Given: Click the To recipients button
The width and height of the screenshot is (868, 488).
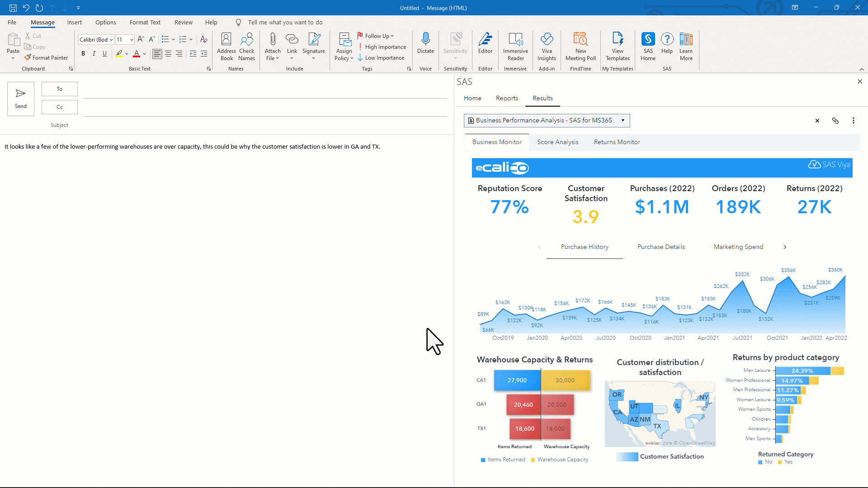Looking at the screenshot, I should coord(59,89).
